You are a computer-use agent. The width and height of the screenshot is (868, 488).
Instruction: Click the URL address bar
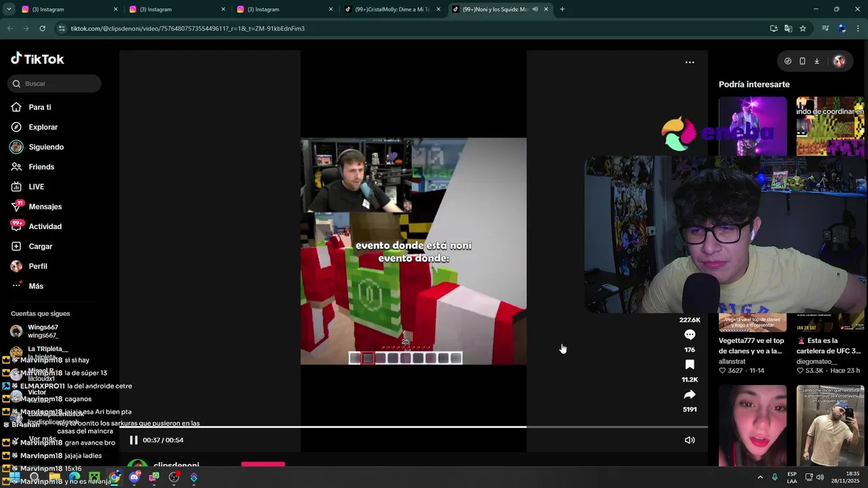click(x=407, y=28)
